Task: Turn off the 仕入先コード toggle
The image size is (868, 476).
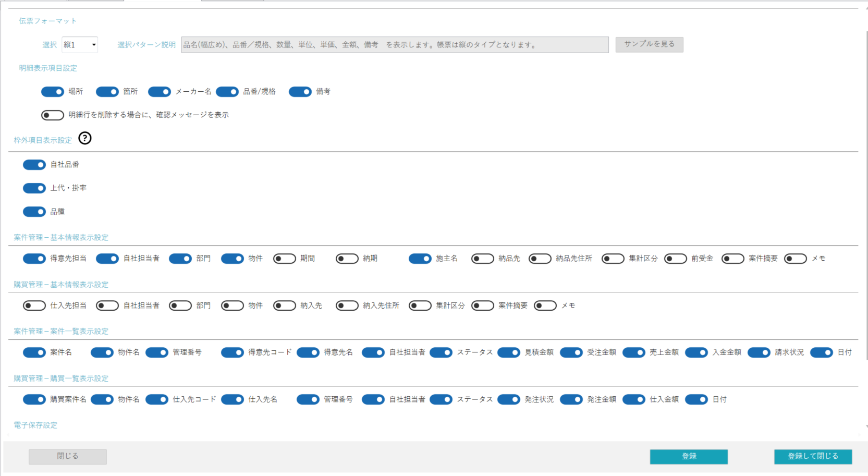Action: coord(157,399)
